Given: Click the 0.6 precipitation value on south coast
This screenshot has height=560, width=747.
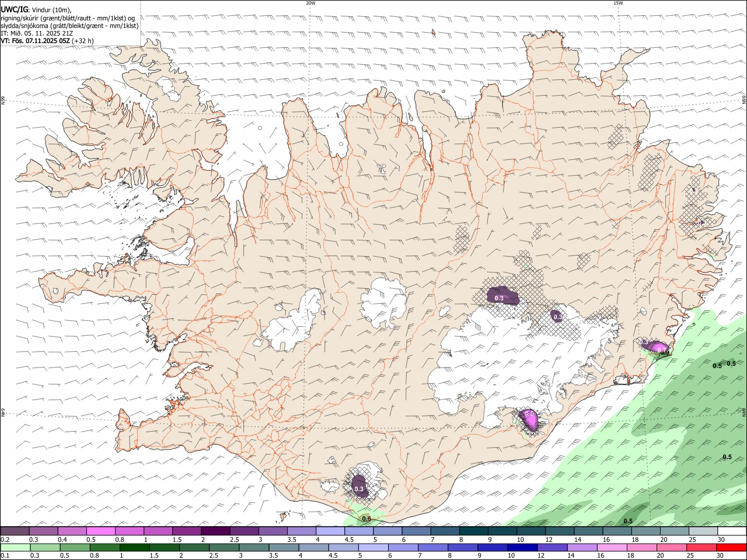Looking at the screenshot, I should click(366, 519).
